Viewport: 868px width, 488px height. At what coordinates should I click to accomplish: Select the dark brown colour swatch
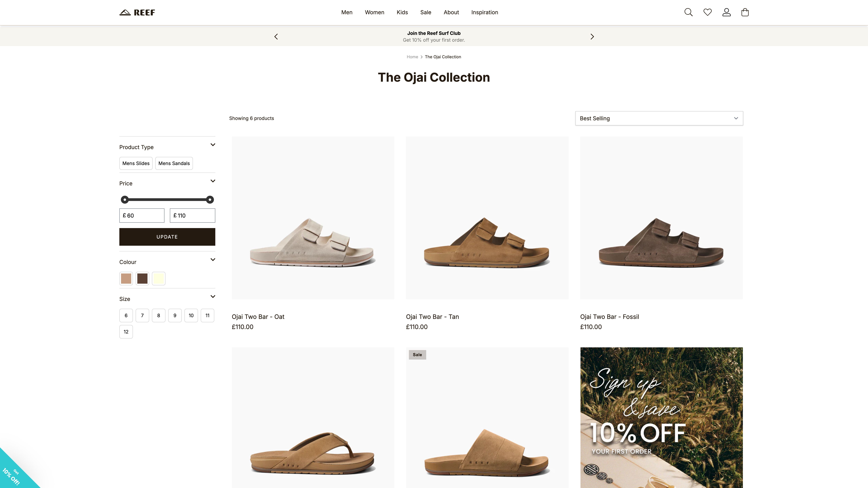(x=142, y=278)
